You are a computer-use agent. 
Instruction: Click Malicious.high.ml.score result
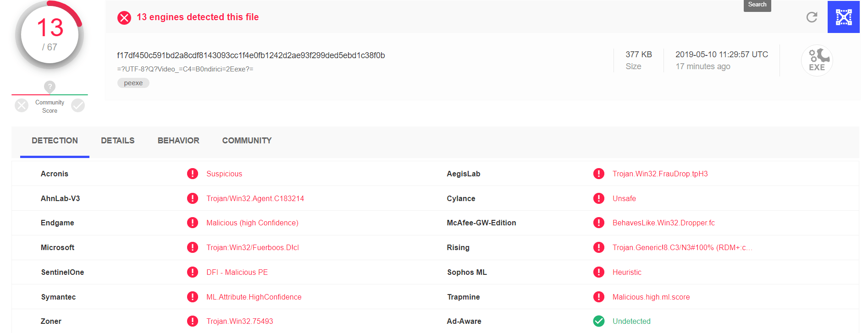[x=651, y=297]
